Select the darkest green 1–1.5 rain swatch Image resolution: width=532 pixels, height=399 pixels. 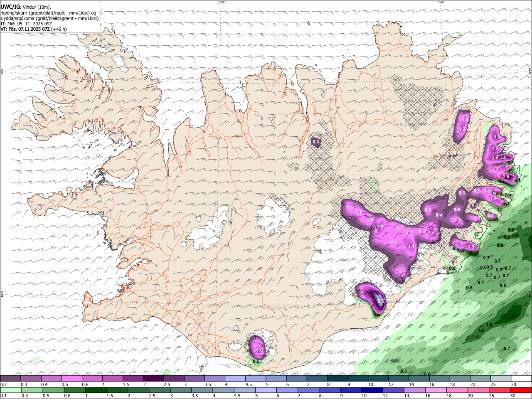click(x=96, y=390)
